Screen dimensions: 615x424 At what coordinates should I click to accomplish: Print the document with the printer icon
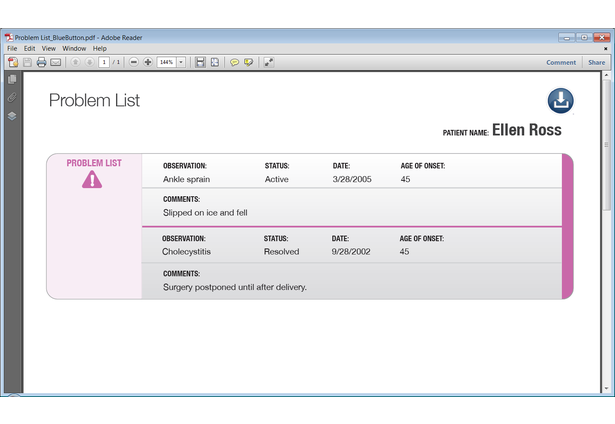pyautogui.click(x=41, y=62)
